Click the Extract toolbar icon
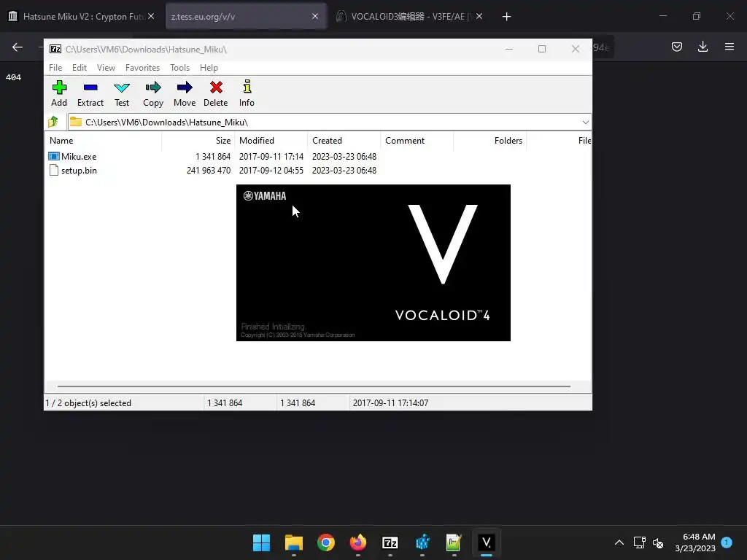747x560 pixels. [90, 87]
